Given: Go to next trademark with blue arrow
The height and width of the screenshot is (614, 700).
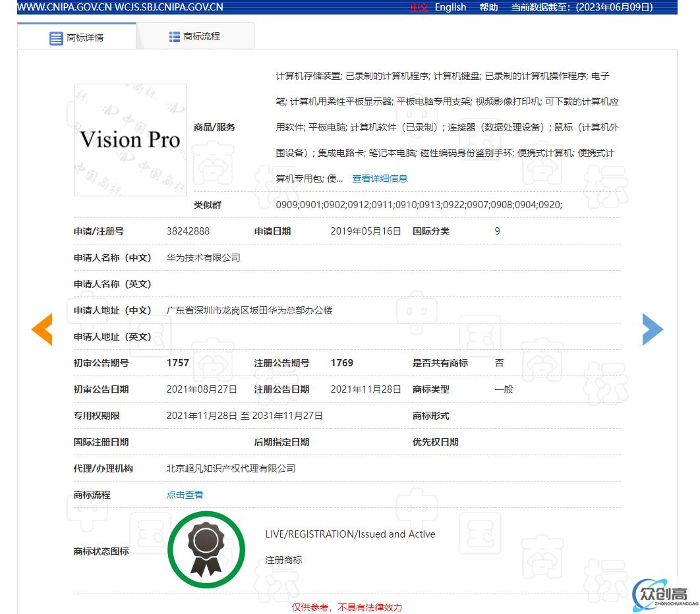Looking at the screenshot, I should click(x=653, y=329).
